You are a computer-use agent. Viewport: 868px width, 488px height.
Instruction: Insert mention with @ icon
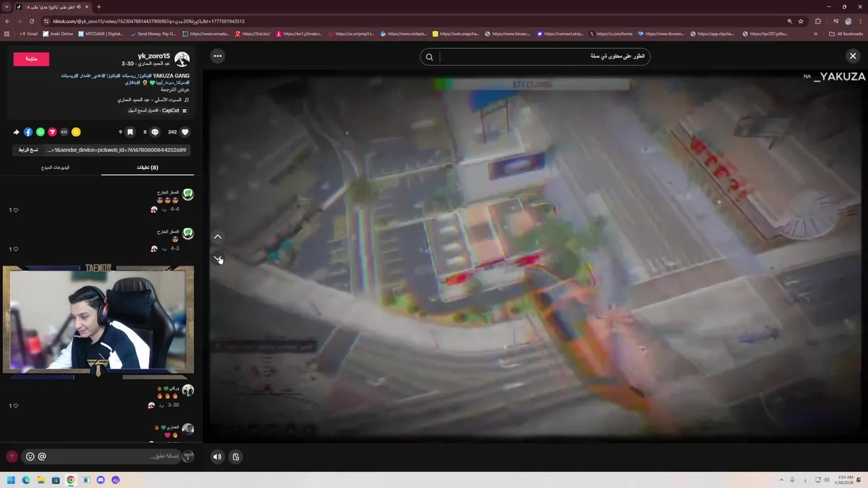point(42,457)
